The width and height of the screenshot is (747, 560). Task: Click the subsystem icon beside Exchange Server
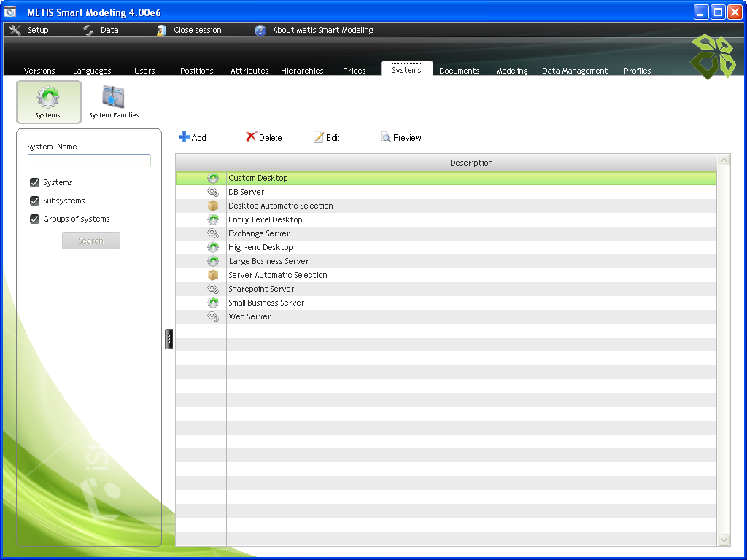click(x=213, y=233)
